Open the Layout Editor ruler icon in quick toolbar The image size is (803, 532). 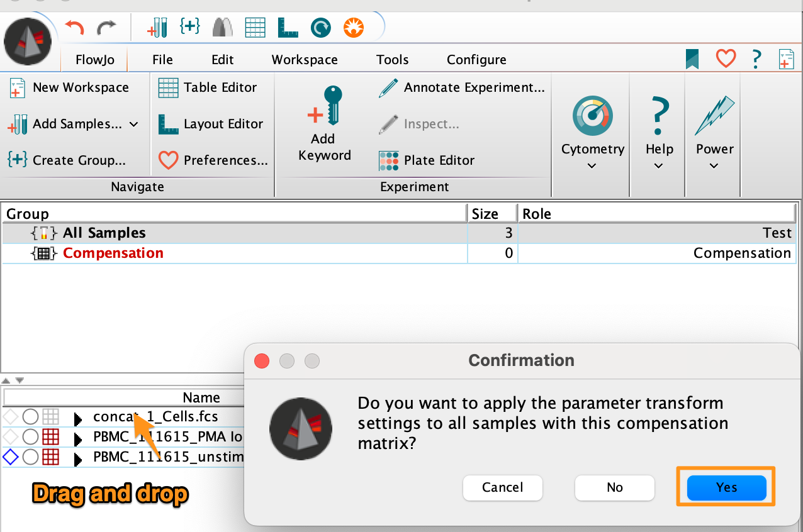[x=288, y=27]
